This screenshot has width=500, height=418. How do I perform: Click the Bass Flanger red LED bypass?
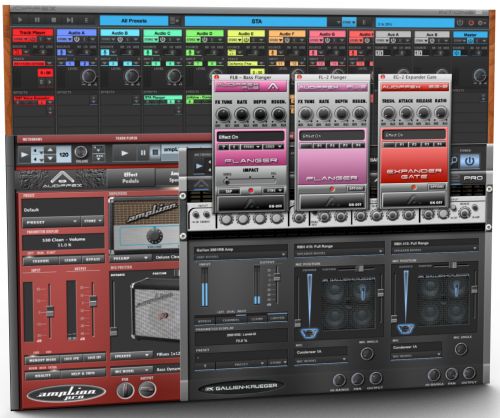tap(251, 191)
